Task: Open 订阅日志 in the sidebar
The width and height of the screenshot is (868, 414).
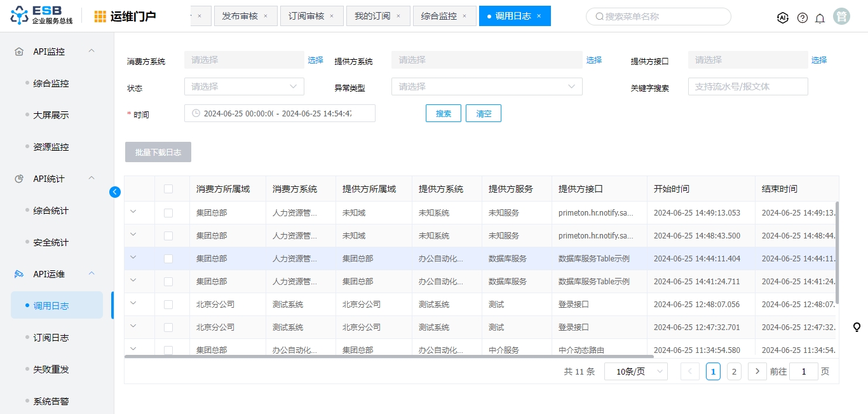Action: [x=51, y=338]
